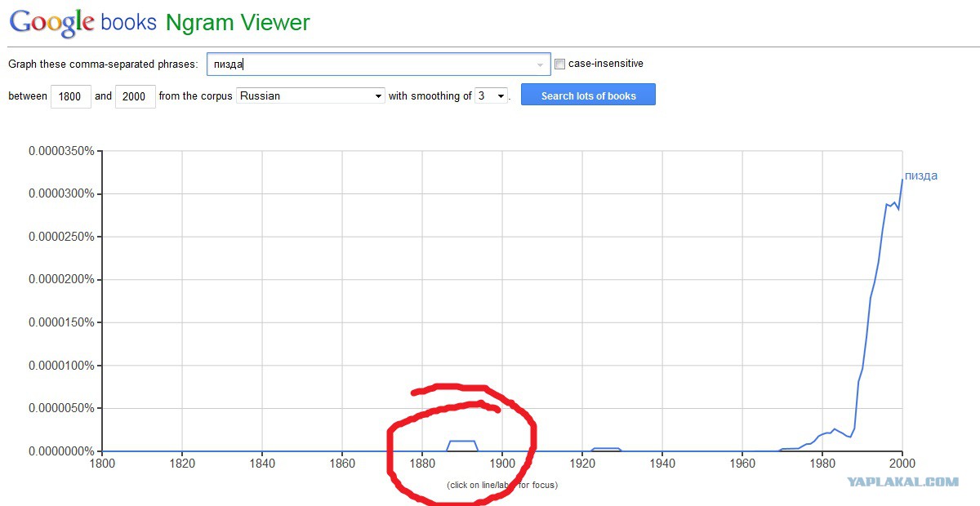Click the 0.0000350% y-axis label
This screenshot has width=980, height=506.
pos(61,151)
